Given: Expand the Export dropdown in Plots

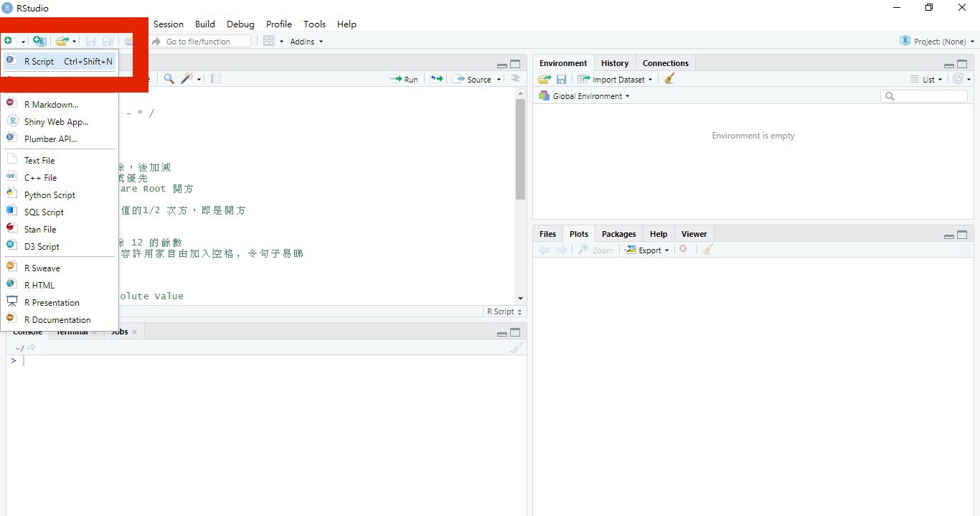Looking at the screenshot, I should coord(646,250).
